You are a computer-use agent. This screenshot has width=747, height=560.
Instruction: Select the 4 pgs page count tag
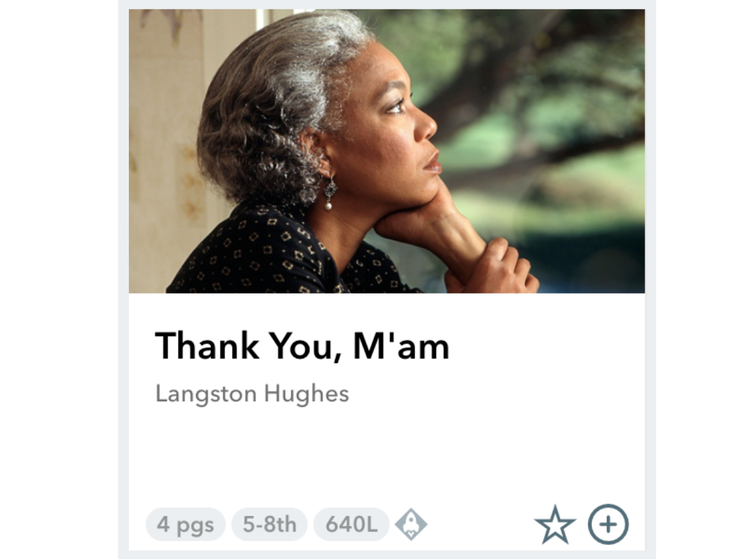pos(186,525)
